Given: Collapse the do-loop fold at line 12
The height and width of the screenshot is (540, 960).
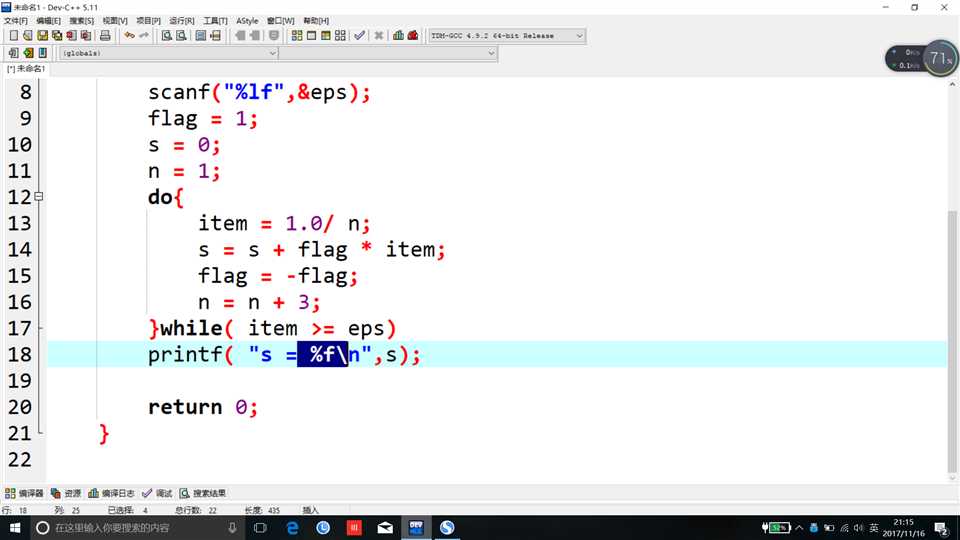Looking at the screenshot, I should pos(39,197).
